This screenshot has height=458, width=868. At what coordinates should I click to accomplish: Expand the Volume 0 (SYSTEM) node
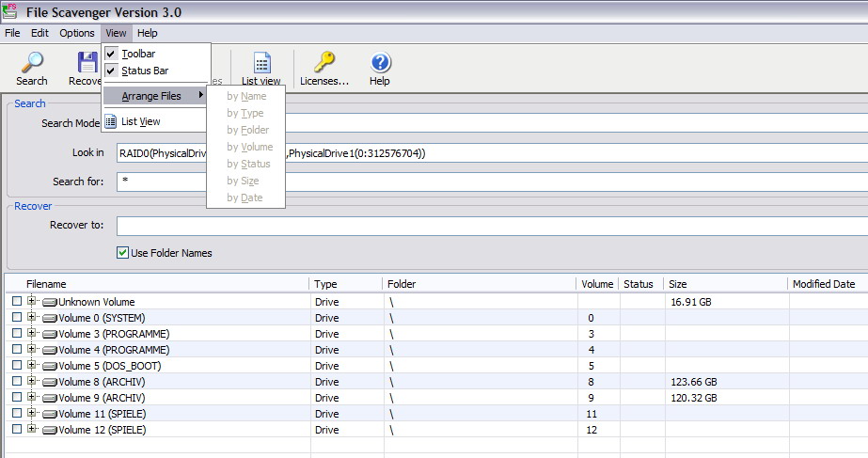(32, 317)
